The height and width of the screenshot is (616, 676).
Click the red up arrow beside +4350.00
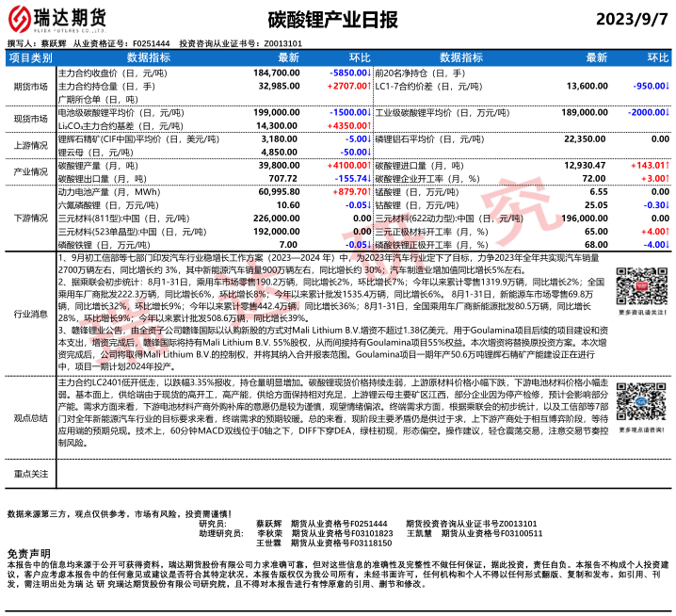[370, 124]
